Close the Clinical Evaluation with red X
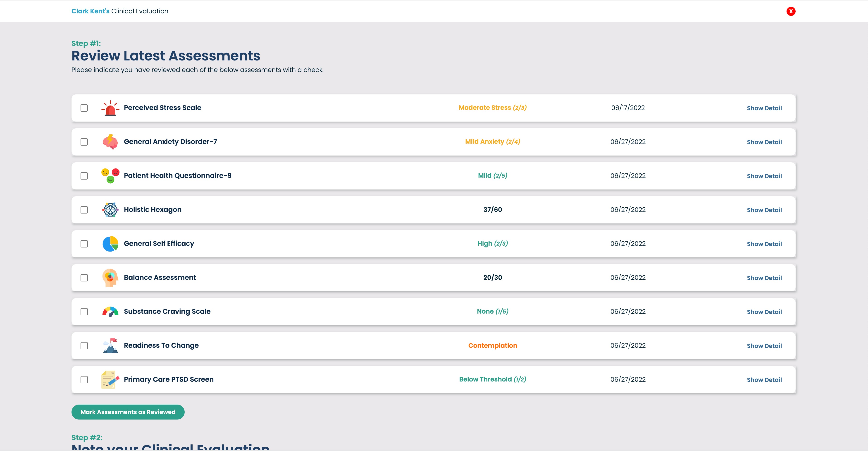This screenshot has width=868, height=451. point(791,12)
